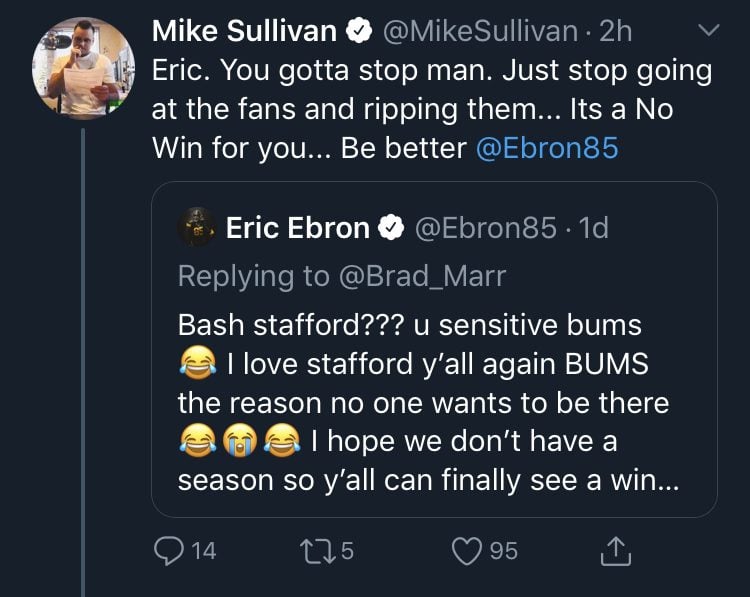Follow the blue @Ebron85 mention link
Viewport: 750px width, 597px height.
(x=546, y=148)
